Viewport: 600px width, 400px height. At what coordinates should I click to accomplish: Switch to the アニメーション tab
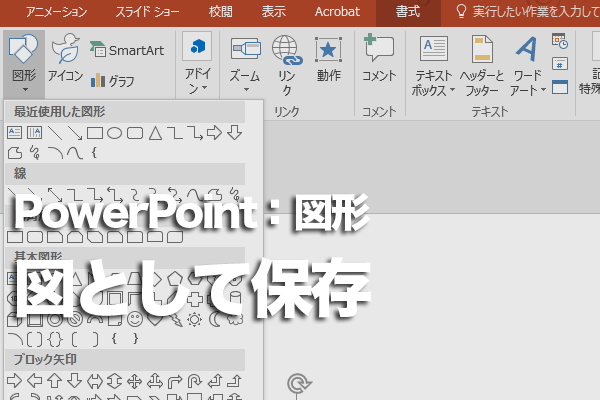click(57, 12)
